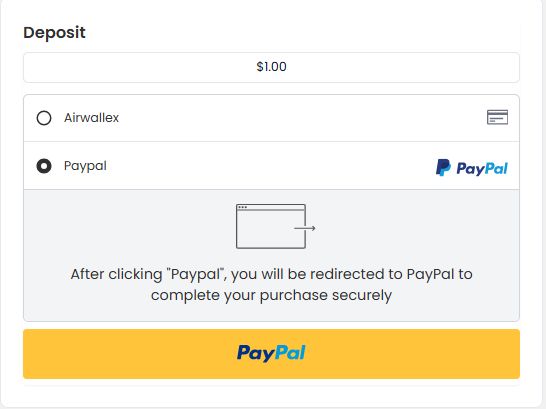Select the Airwallex radio button

pos(44,118)
